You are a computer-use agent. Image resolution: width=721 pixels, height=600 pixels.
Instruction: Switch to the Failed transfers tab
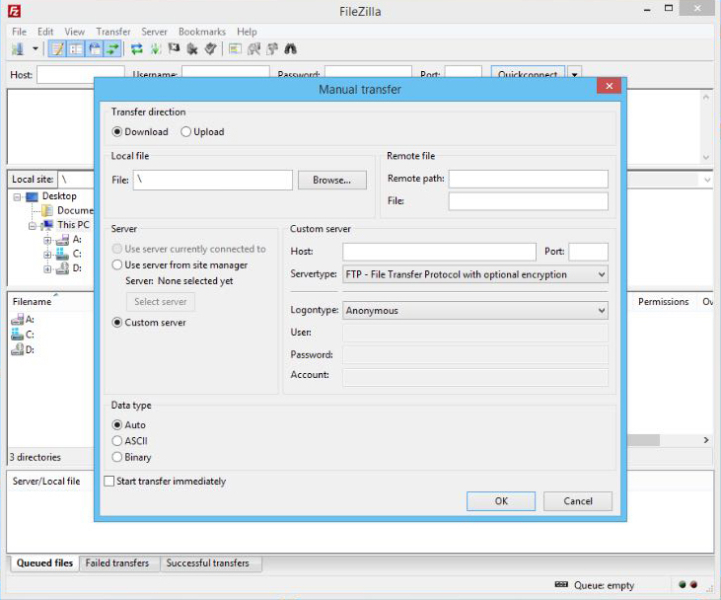coord(117,563)
